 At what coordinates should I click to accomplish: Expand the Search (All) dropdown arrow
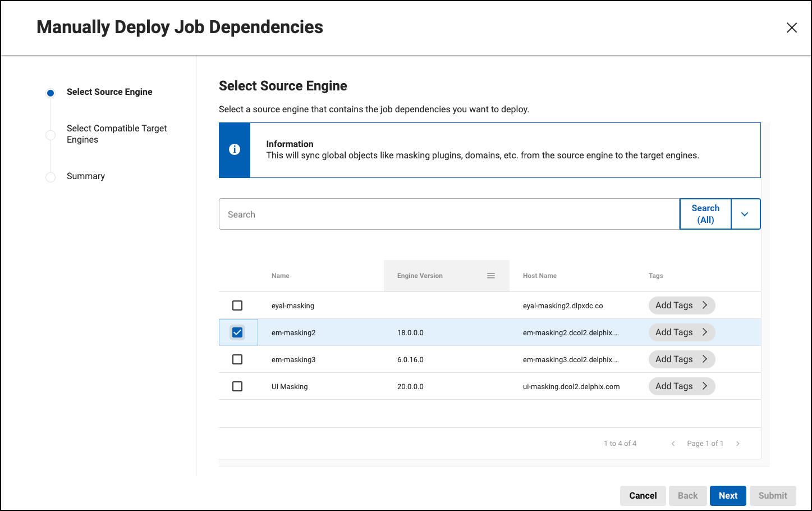(745, 214)
